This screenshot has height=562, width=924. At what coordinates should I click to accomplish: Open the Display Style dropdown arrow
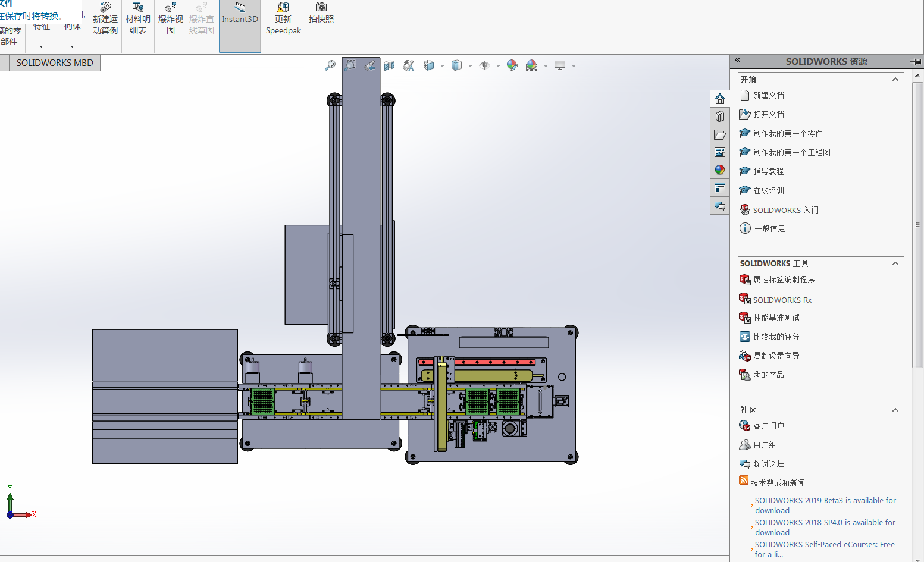(470, 66)
